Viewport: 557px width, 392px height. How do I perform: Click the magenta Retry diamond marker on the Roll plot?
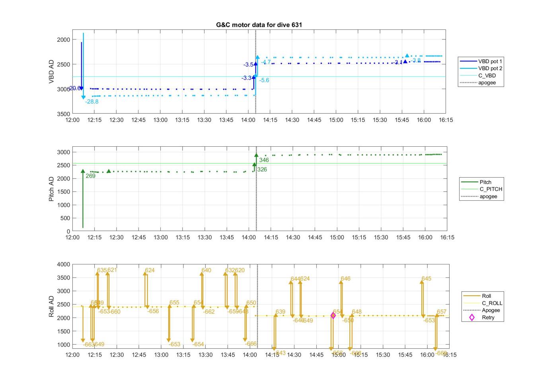333,316
